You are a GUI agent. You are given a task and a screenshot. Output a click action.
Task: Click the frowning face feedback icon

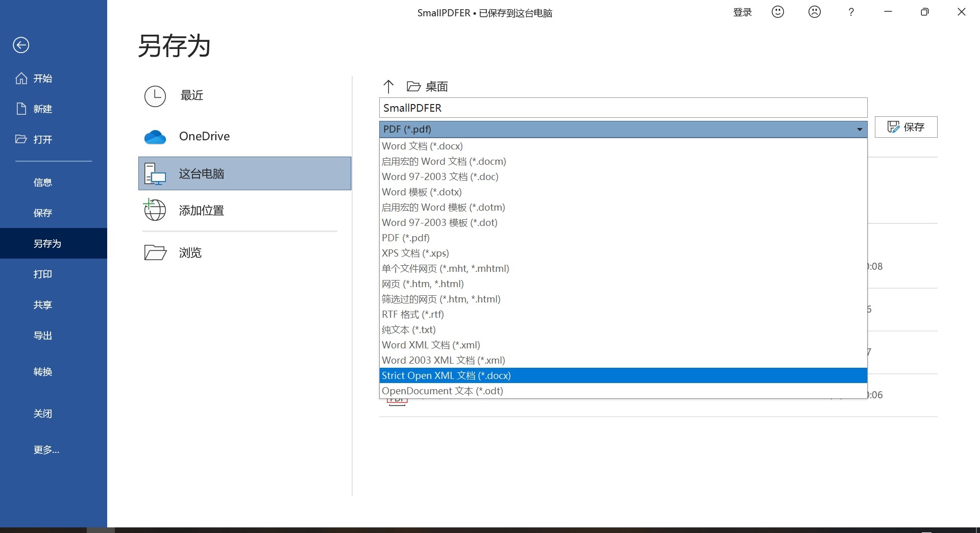coord(814,12)
